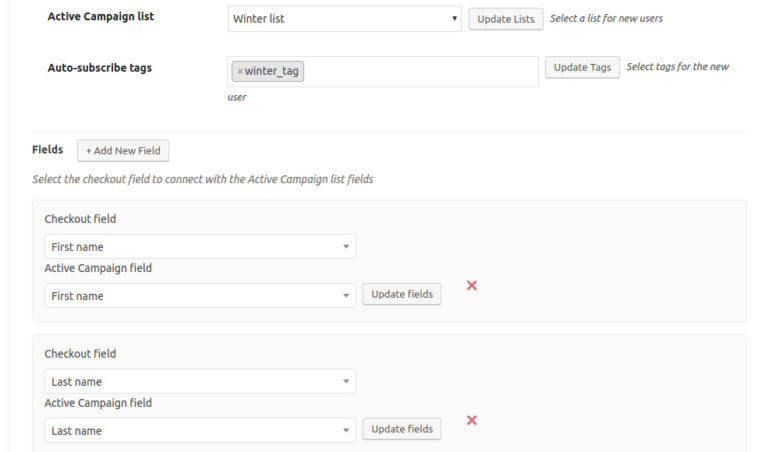The image size is (769, 452).
Task: Open Active Campaign field dropdown showing Last name
Action: tap(200, 430)
